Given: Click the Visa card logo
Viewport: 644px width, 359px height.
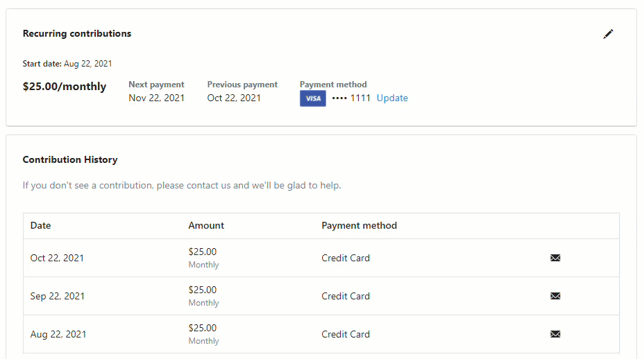Looking at the screenshot, I should pos(313,98).
